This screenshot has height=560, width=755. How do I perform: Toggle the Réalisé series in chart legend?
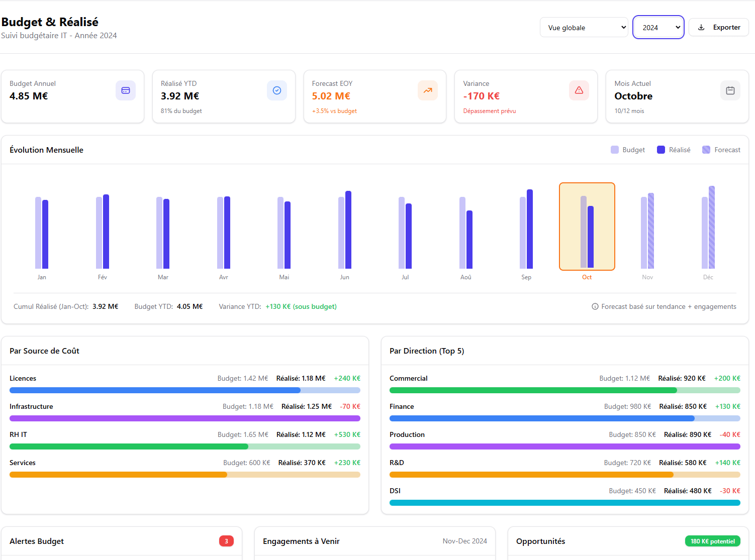(x=674, y=150)
